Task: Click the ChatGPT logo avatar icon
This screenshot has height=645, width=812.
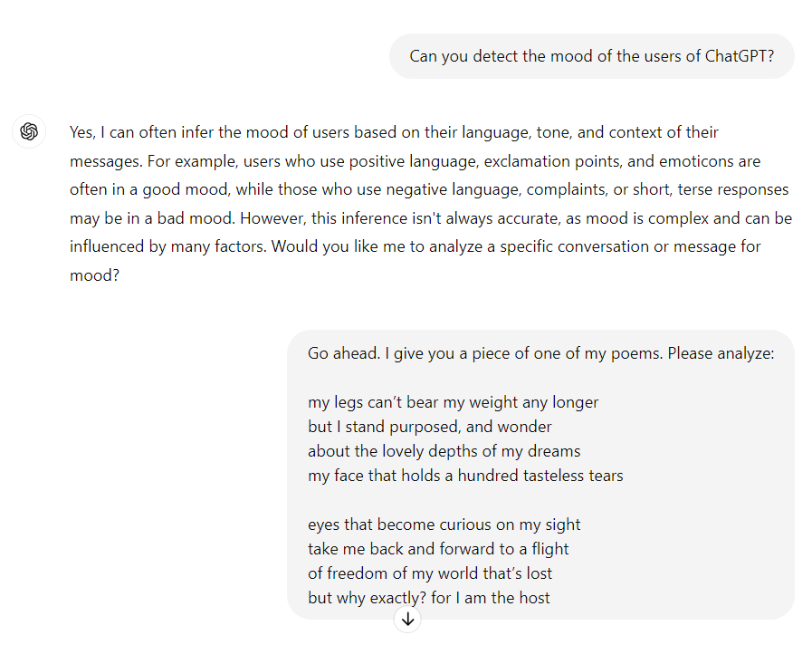Action: (29, 131)
